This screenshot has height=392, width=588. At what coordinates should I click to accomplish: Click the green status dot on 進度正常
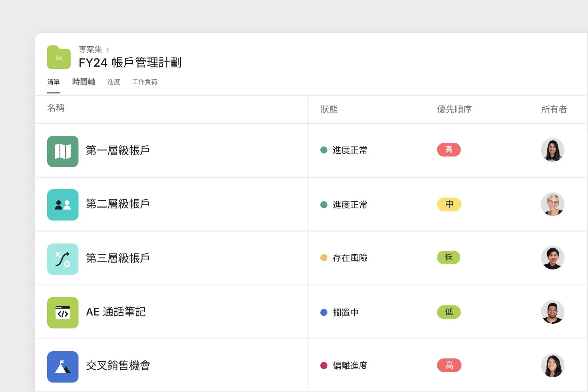(324, 150)
